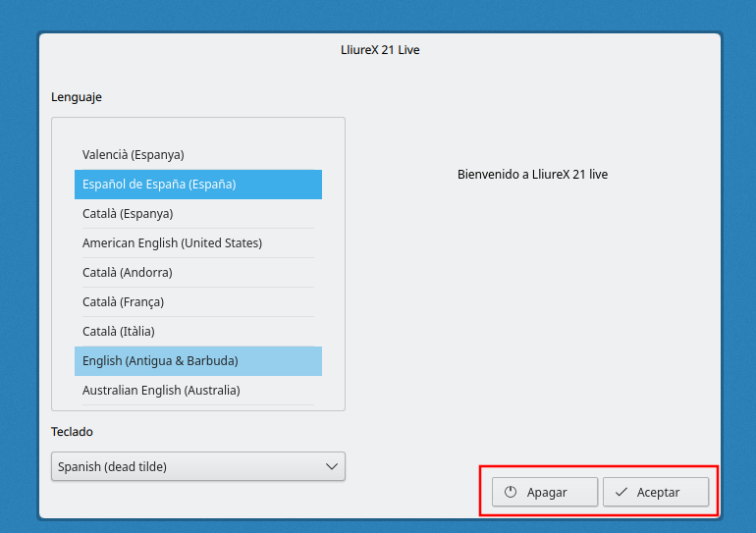756x533 pixels.
Task: Choose Español de España (España)
Action: pyautogui.click(x=159, y=184)
